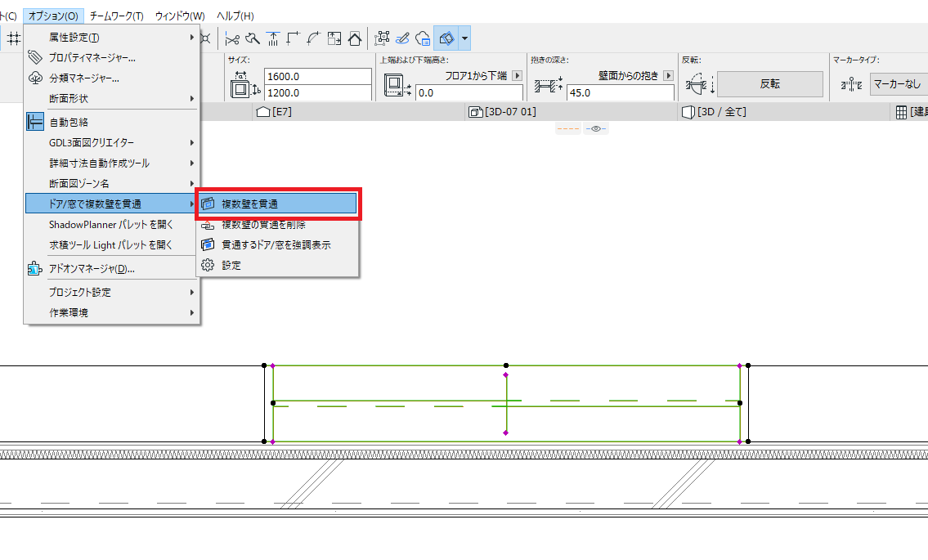Toggle the eye visibility indicator below tabs
Viewport: 928px width, 560px height.
(x=596, y=128)
